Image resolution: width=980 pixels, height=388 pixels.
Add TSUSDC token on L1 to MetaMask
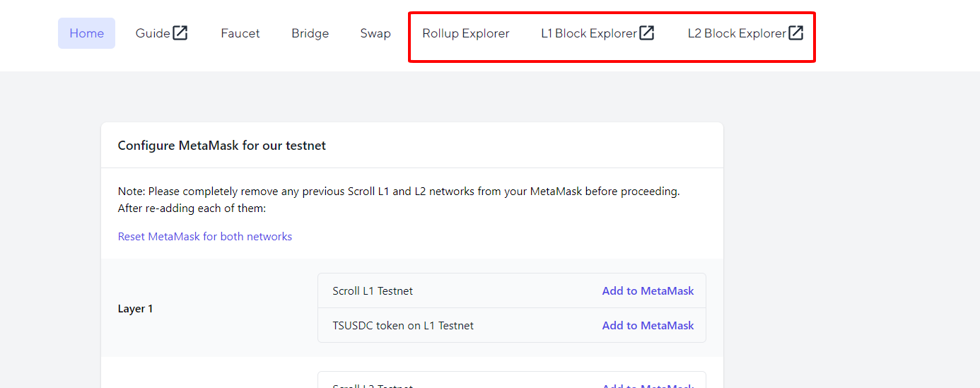(648, 325)
